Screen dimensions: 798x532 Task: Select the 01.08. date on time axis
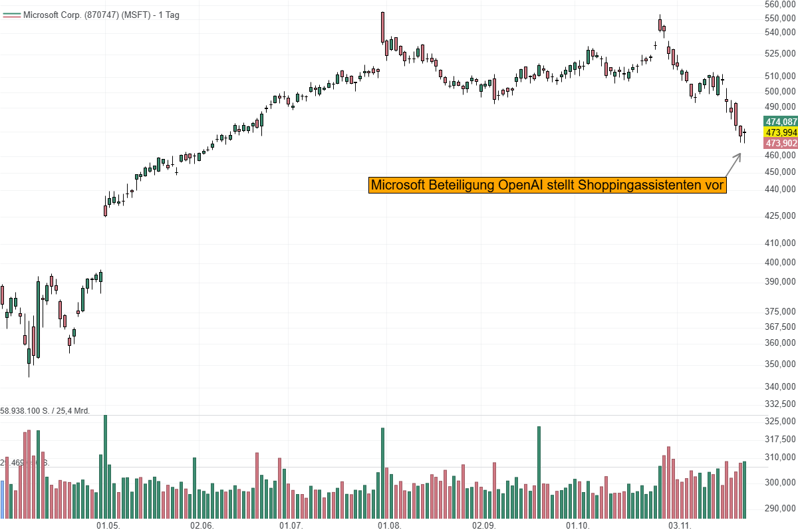pos(389,525)
